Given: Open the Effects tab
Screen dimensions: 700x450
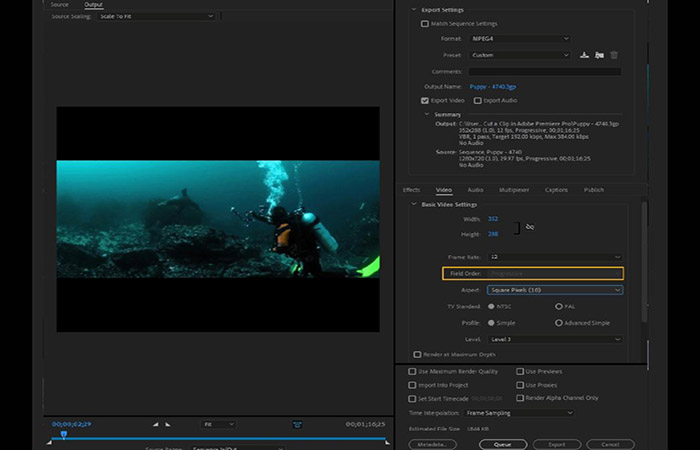Looking at the screenshot, I should click(411, 190).
